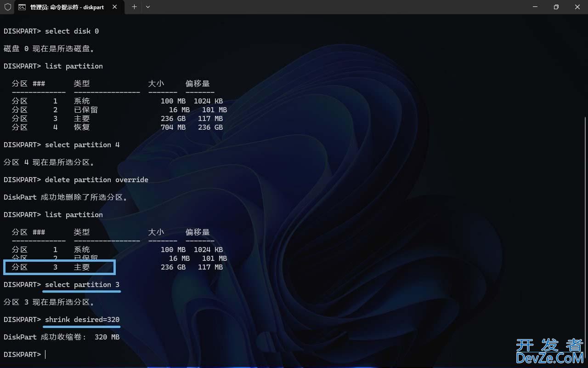Open a new tab with the plus button

click(134, 7)
